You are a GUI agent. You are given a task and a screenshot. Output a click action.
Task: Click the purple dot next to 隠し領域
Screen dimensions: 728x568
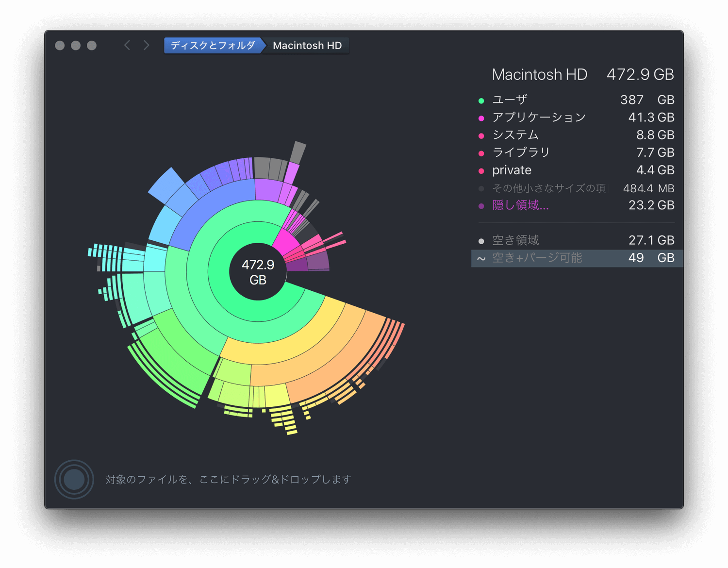coord(481,206)
